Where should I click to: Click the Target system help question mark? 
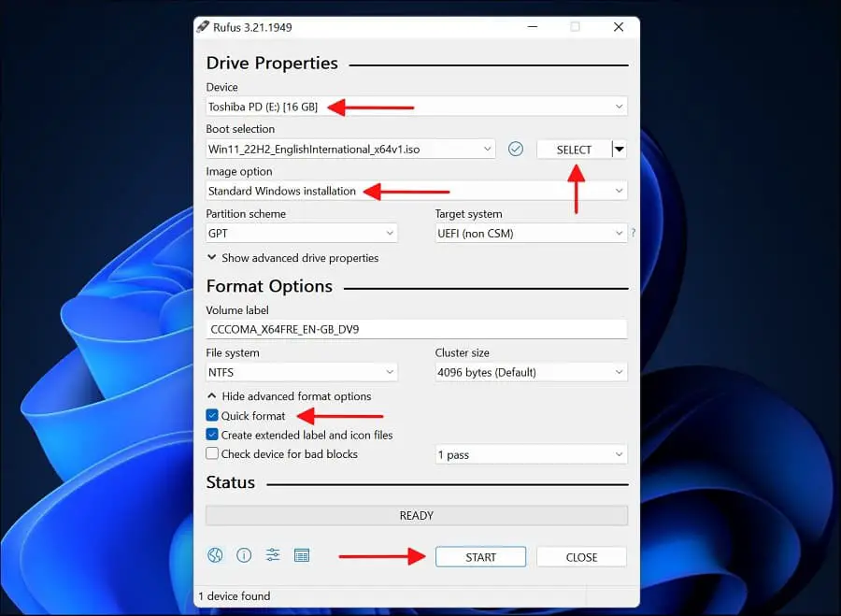[x=634, y=233]
